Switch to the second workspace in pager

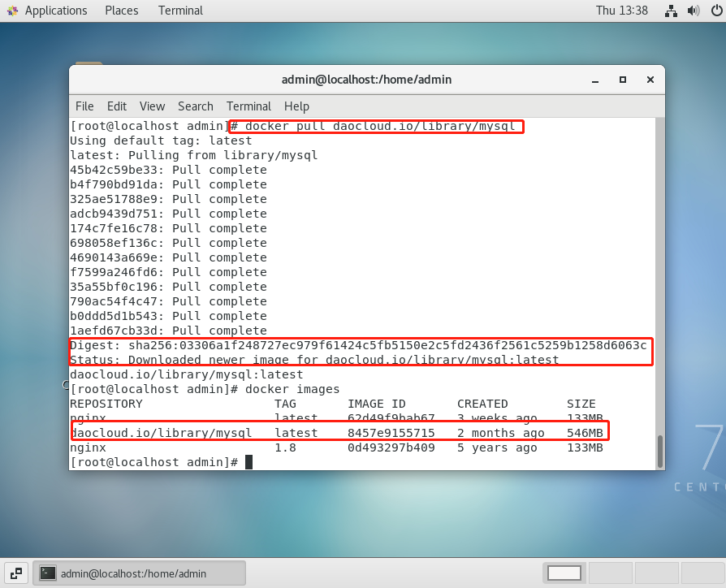[x=610, y=573]
